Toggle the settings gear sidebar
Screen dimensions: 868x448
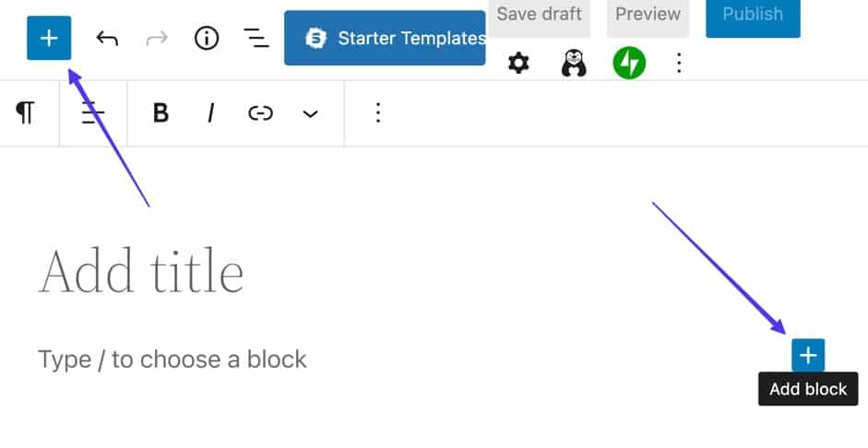(x=519, y=63)
